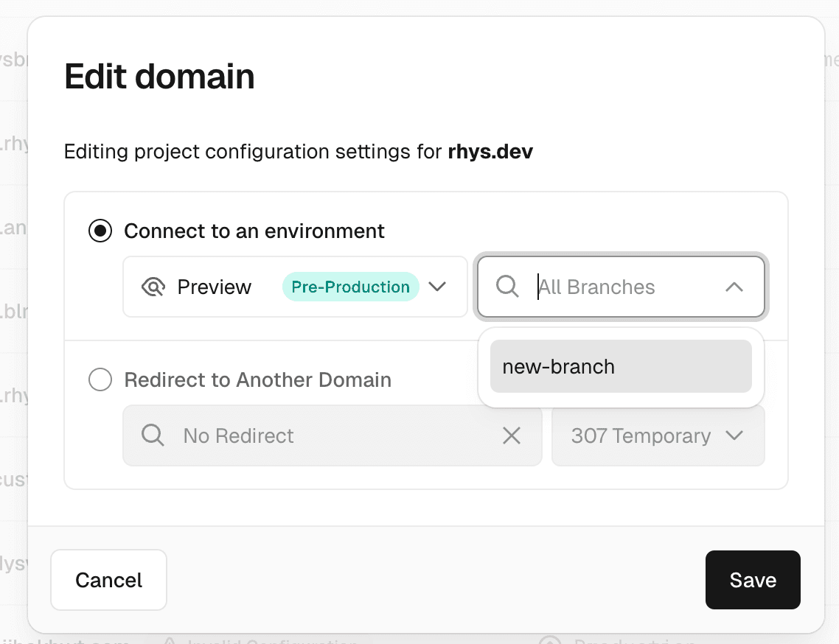The width and height of the screenshot is (839, 644).
Task: Click the eye icon beside Preview
Action: click(153, 287)
